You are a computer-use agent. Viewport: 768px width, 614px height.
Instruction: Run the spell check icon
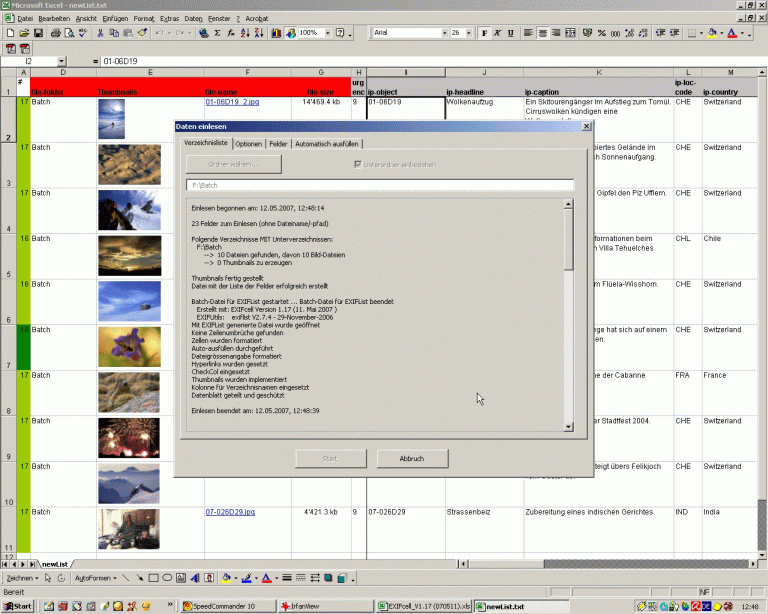(83, 33)
